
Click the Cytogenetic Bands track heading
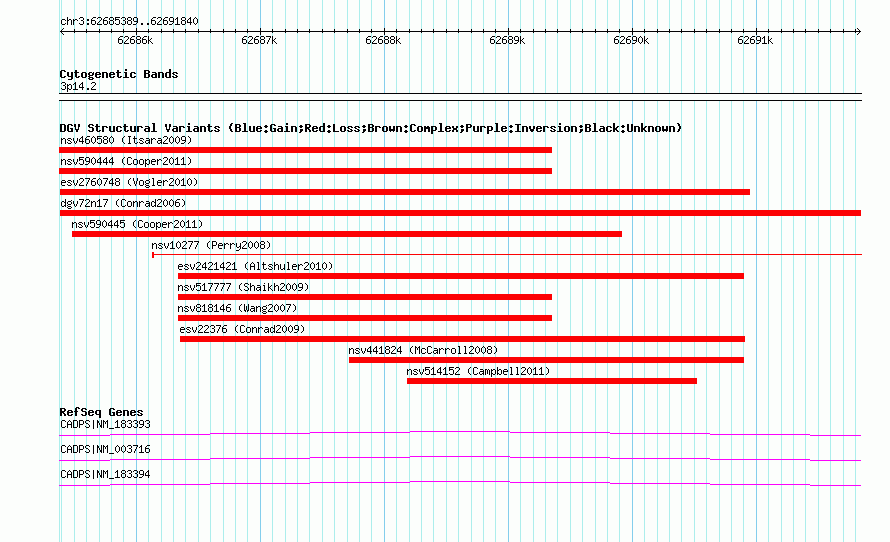pos(119,74)
